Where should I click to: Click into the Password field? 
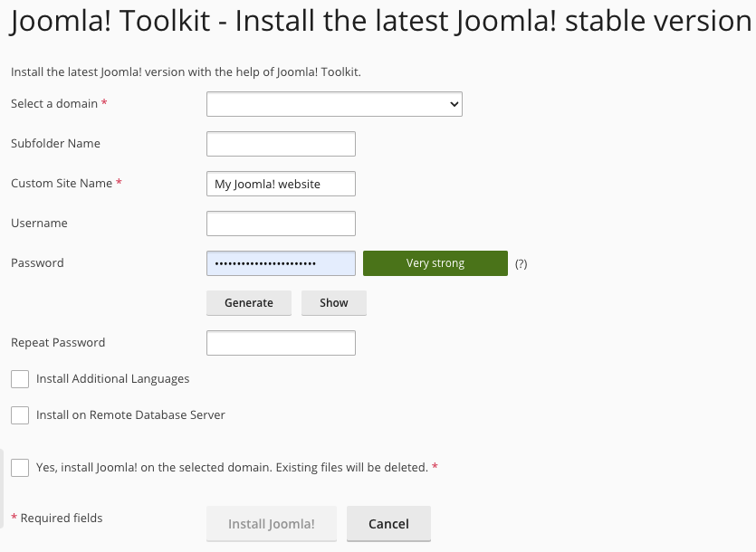(x=281, y=263)
